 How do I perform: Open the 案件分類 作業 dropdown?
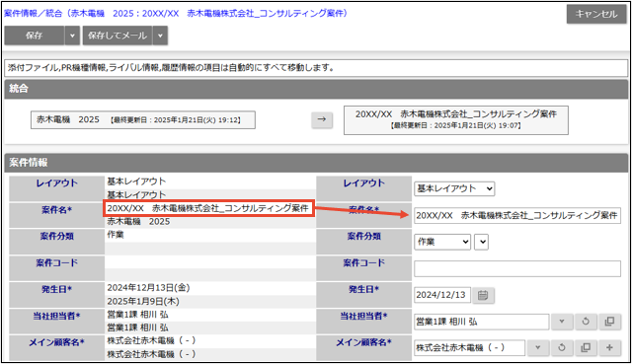coord(442,242)
